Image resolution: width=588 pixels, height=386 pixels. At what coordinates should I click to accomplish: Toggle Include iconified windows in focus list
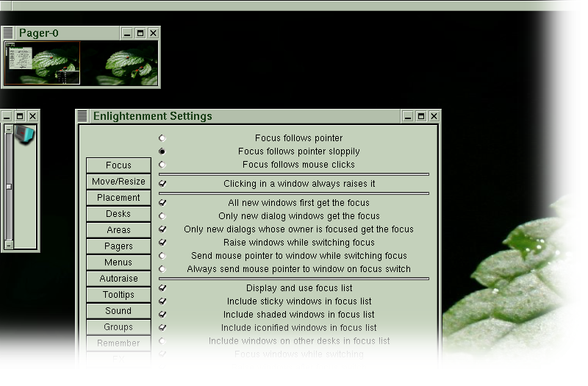162,327
